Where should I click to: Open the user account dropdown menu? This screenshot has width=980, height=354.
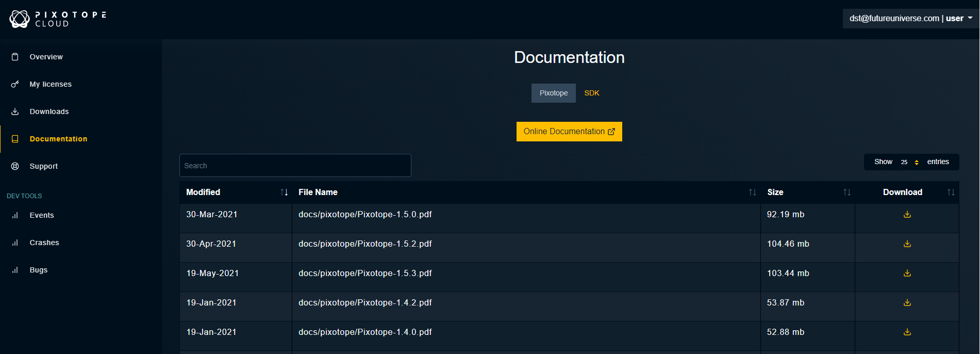coord(911,19)
